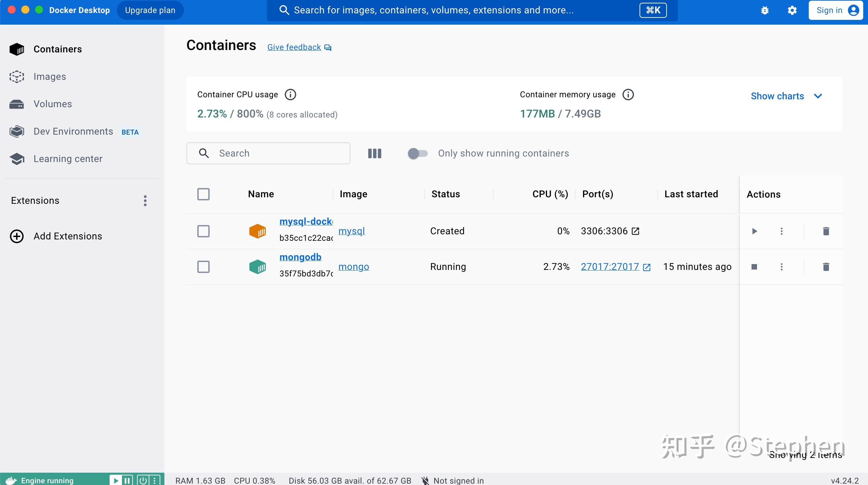
Task: Open Dev Environments beta section
Action: click(82, 131)
